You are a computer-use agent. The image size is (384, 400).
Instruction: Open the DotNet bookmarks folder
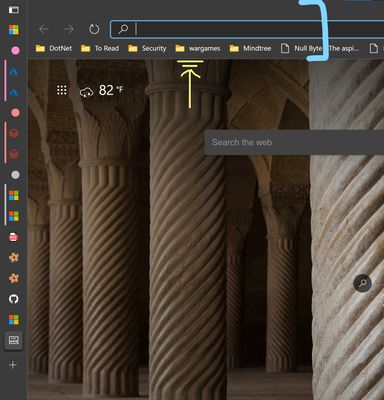pyautogui.click(x=54, y=49)
